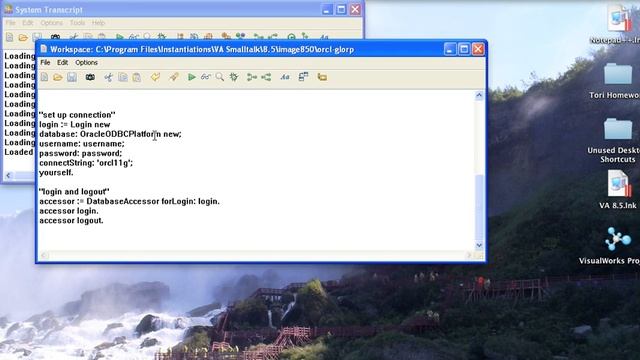Click the camera Save Image icon in Workspace
The height and width of the screenshot is (360, 640).
90,77
